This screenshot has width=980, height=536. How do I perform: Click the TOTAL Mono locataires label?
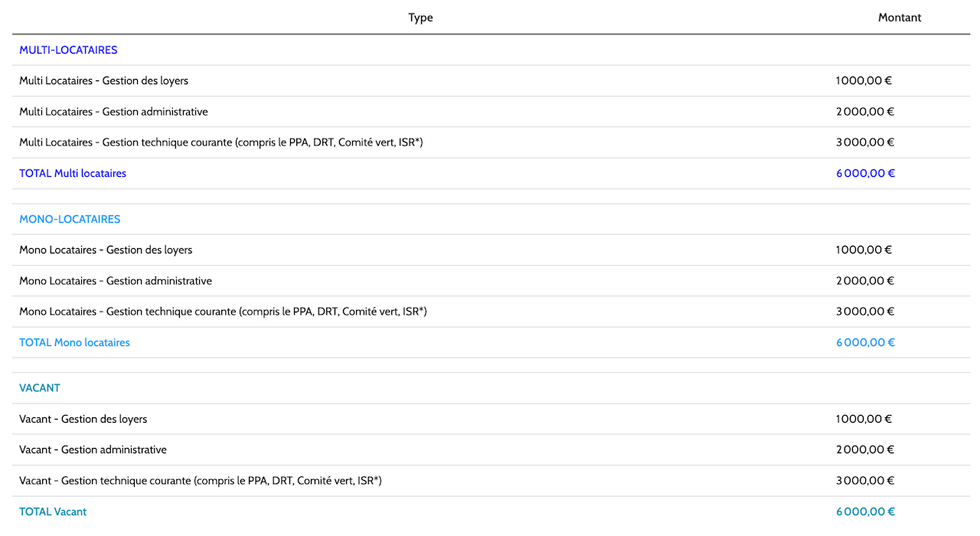coord(74,342)
